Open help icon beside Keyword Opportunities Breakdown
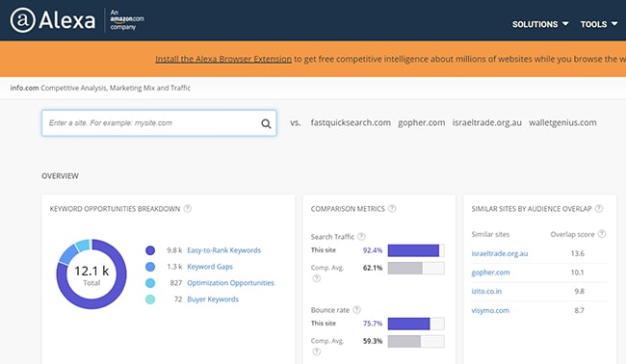Image resolution: width=626 pixels, height=364 pixels. (x=188, y=208)
